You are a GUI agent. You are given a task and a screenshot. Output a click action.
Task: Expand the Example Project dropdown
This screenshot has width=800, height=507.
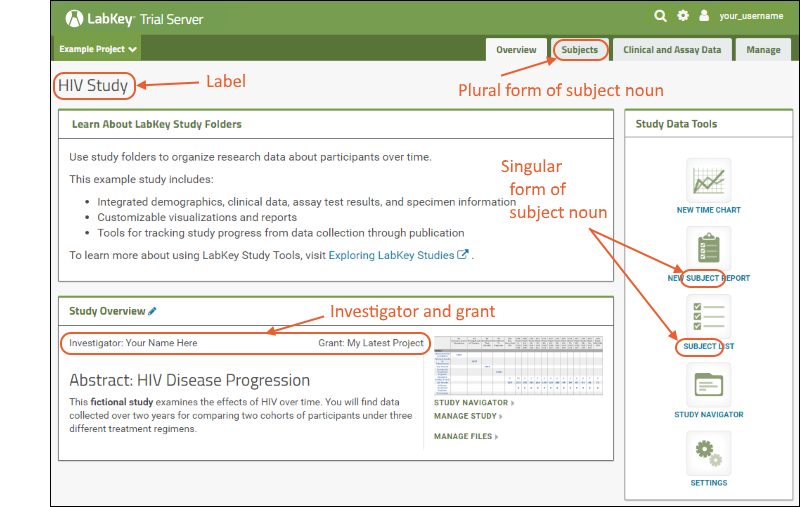click(x=97, y=49)
